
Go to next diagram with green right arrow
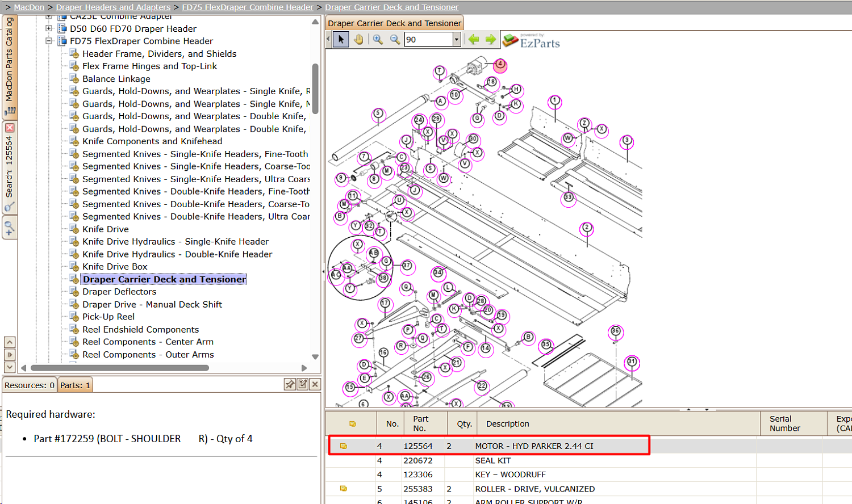[491, 39]
